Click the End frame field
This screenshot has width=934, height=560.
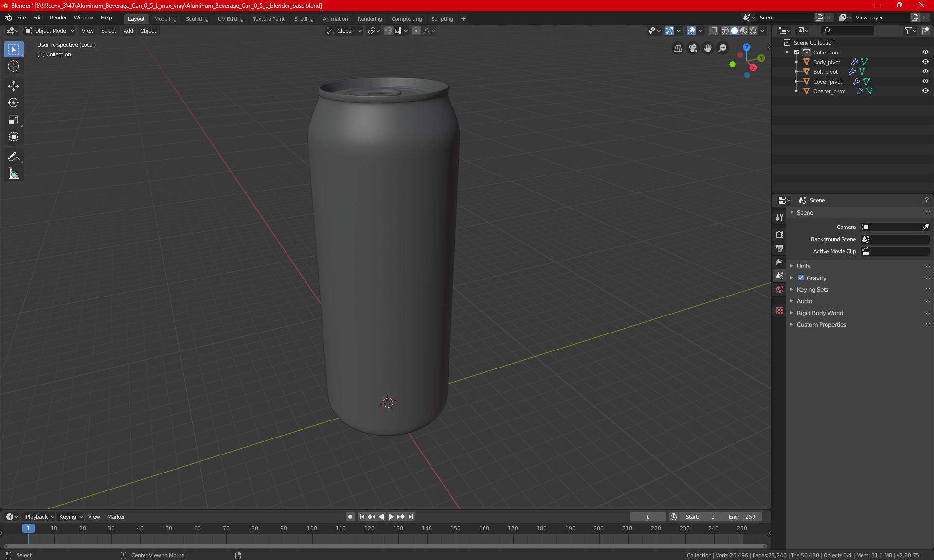[x=742, y=517]
